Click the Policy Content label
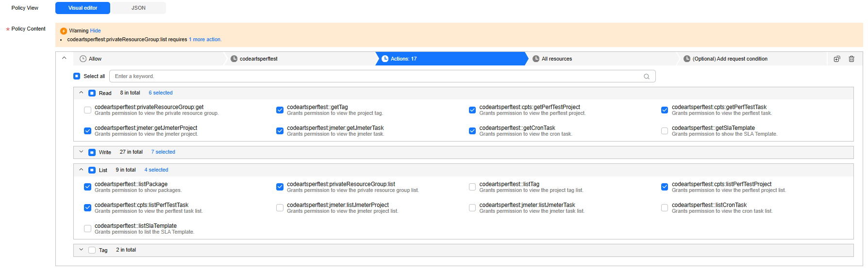 (28, 29)
